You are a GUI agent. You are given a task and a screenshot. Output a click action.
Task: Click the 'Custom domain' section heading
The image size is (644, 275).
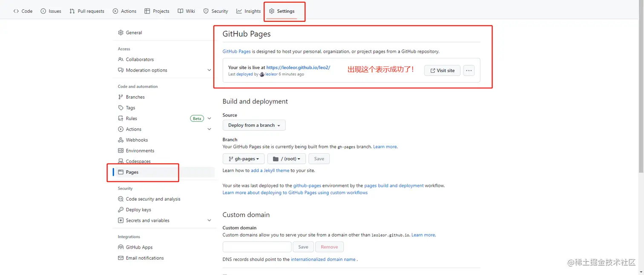click(246, 215)
